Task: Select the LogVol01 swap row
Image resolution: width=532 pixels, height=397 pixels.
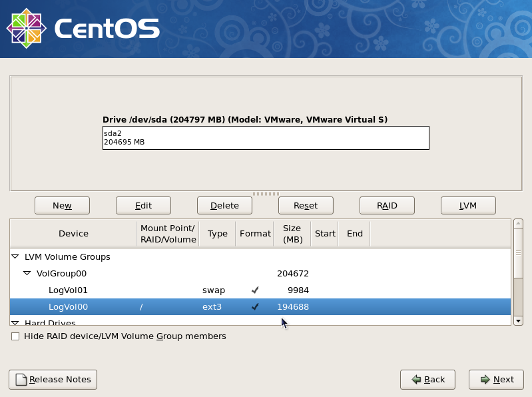Action: [260, 290]
